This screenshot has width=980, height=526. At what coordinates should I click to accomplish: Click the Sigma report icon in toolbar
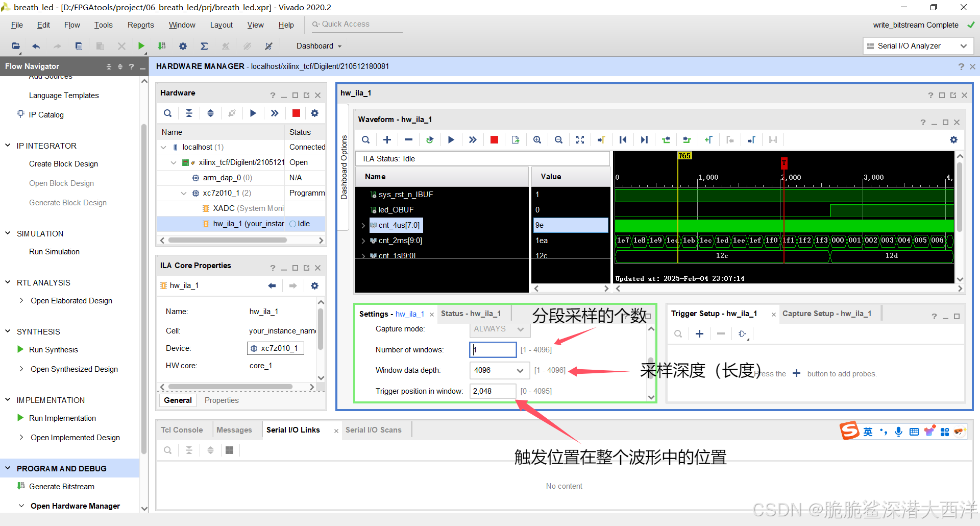click(204, 46)
